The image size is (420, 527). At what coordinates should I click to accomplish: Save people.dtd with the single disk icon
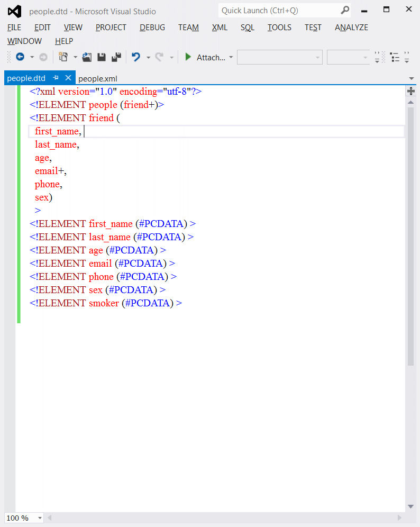click(x=102, y=57)
